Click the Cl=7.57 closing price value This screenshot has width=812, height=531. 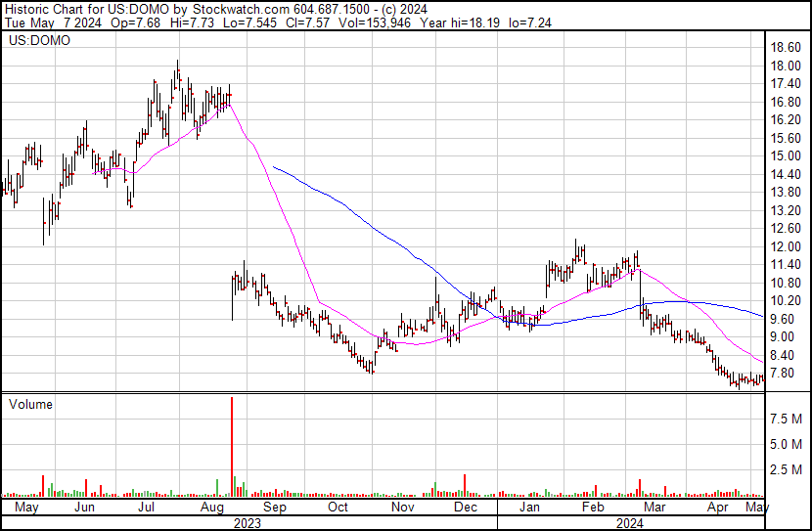307,22
